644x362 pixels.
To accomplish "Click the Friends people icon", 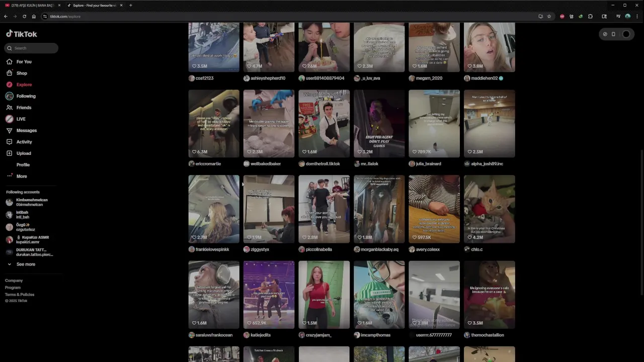I will pos(9,108).
